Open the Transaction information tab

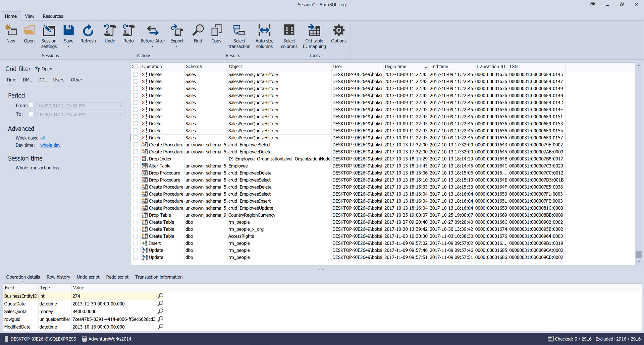[x=159, y=277]
